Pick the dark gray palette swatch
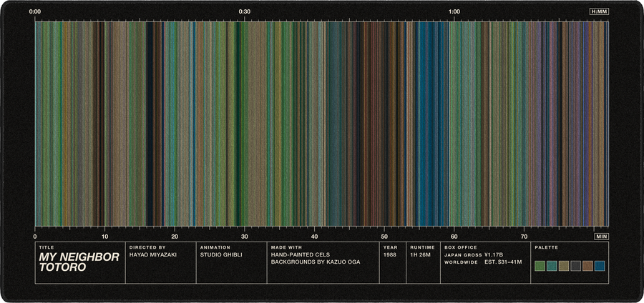 coord(576,266)
